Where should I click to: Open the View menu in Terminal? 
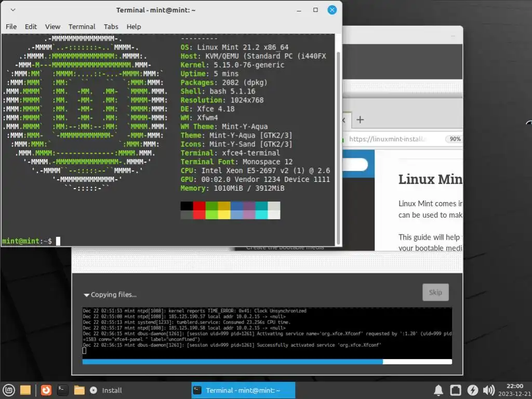pos(52,26)
